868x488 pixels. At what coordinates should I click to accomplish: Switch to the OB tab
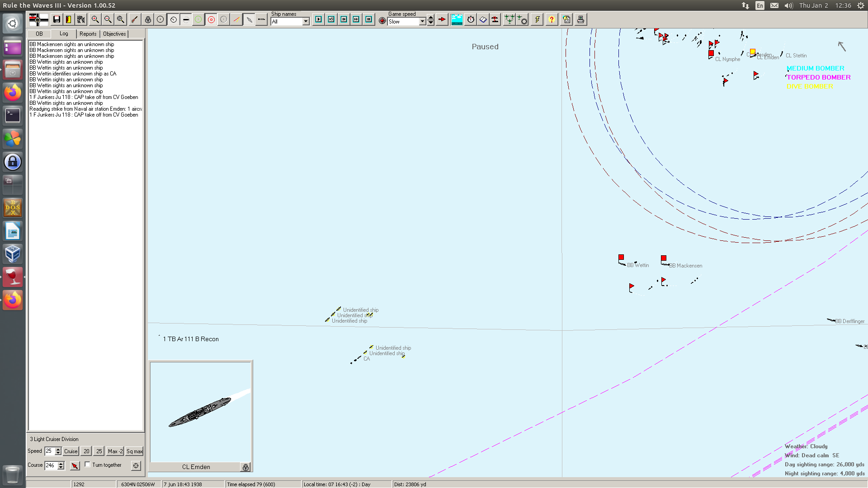tap(39, 34)
